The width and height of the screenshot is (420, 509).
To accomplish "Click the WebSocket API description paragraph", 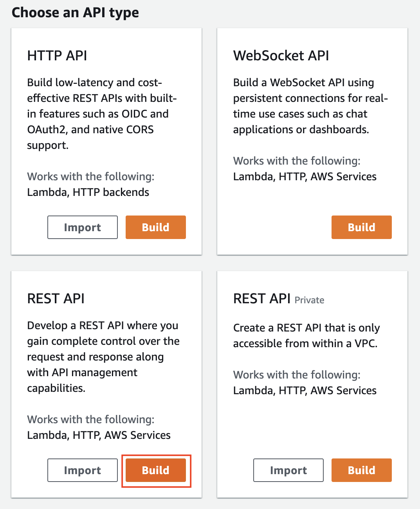I will pos(310,106).
